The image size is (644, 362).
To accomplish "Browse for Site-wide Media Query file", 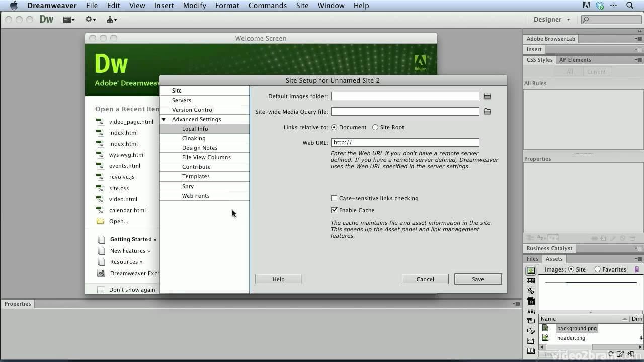I will click(487, 112).
